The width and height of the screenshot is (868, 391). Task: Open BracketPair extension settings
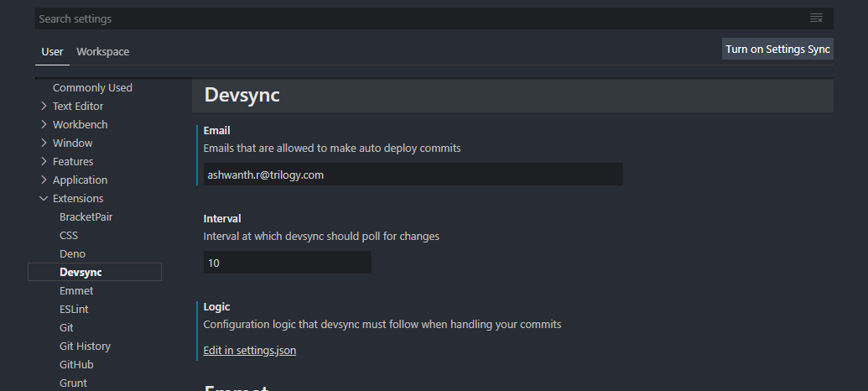[86, 217]
